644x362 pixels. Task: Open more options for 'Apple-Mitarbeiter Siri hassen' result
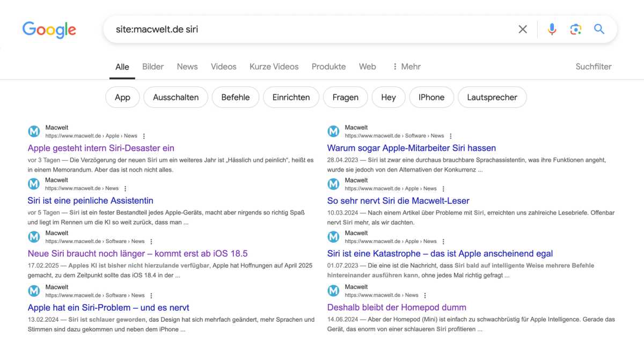click(451, 136)
